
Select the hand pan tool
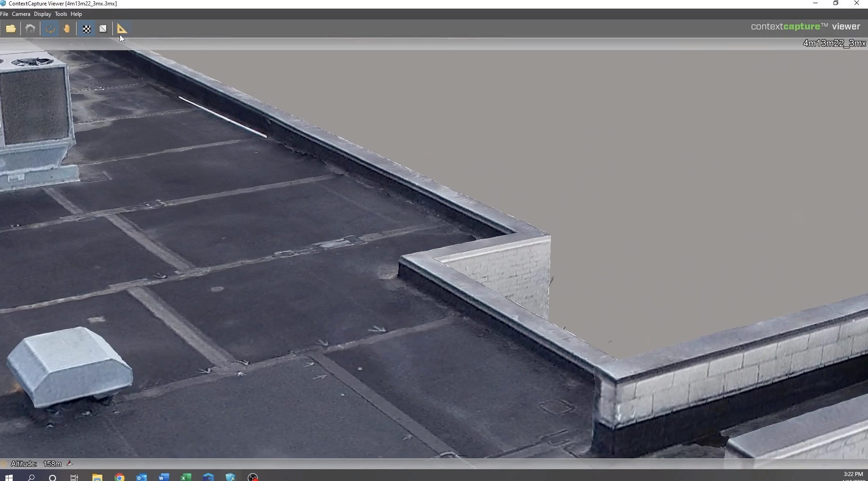click(67, 29)
